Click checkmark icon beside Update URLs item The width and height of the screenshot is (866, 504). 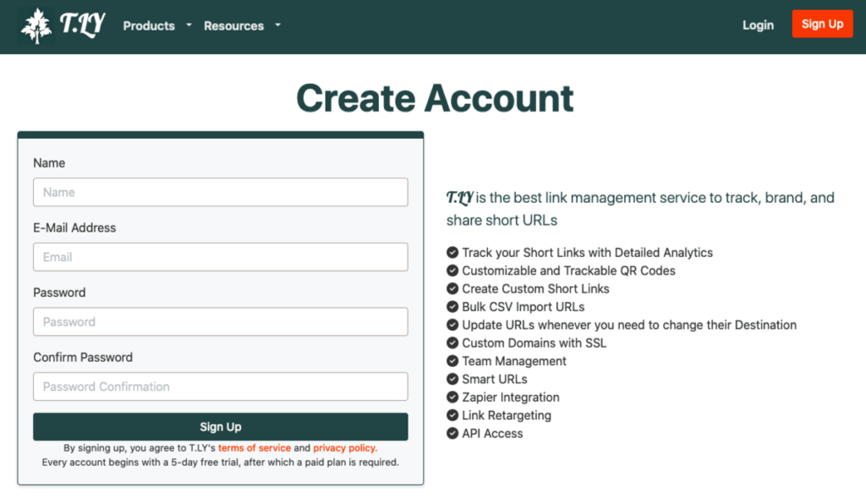tap(452, 325)
